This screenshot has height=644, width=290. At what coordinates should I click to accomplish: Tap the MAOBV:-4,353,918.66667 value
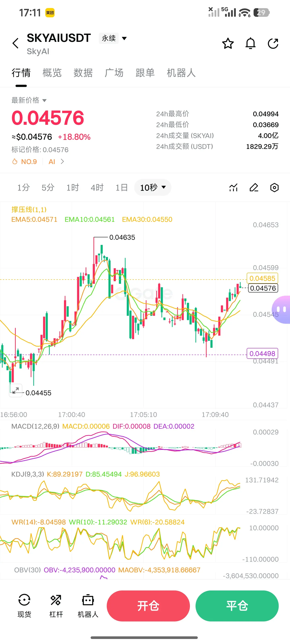[x=159, y=570]
